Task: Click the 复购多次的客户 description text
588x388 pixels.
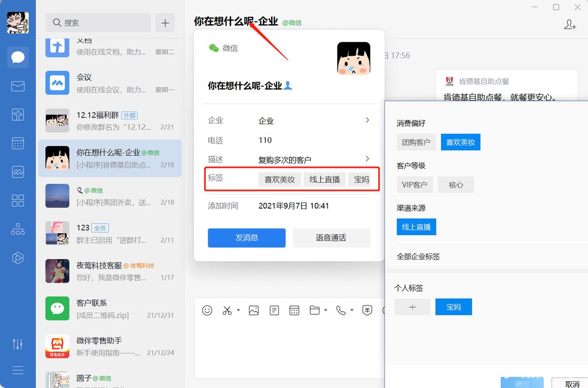Action: 285,160
